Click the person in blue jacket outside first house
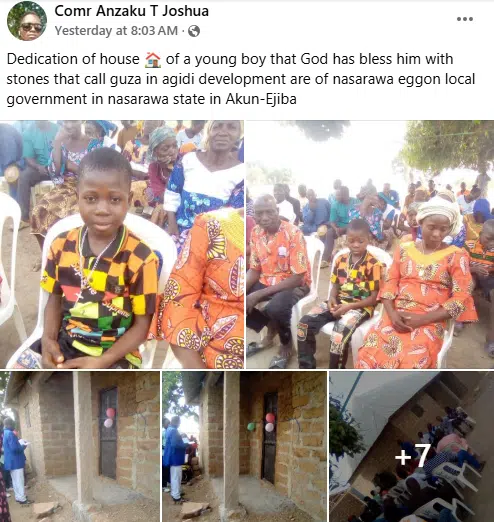The image size is (494, 522). tap(14, 460)
